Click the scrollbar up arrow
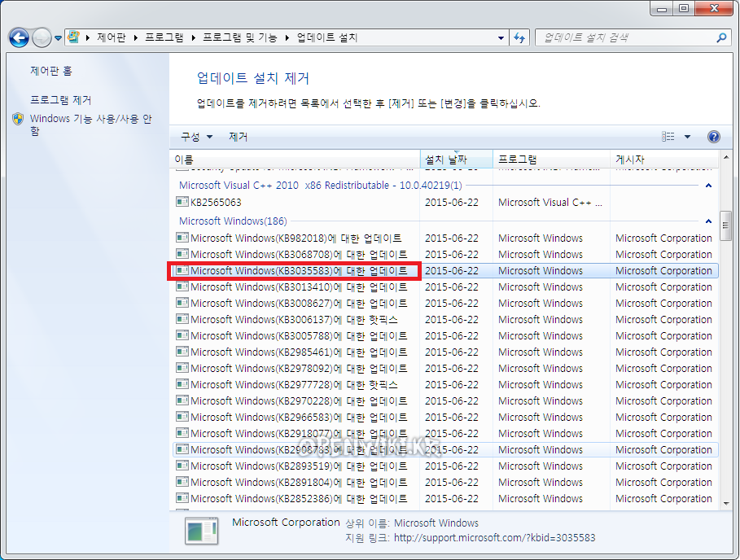The image size is (740, 560). tap(726, 156)
